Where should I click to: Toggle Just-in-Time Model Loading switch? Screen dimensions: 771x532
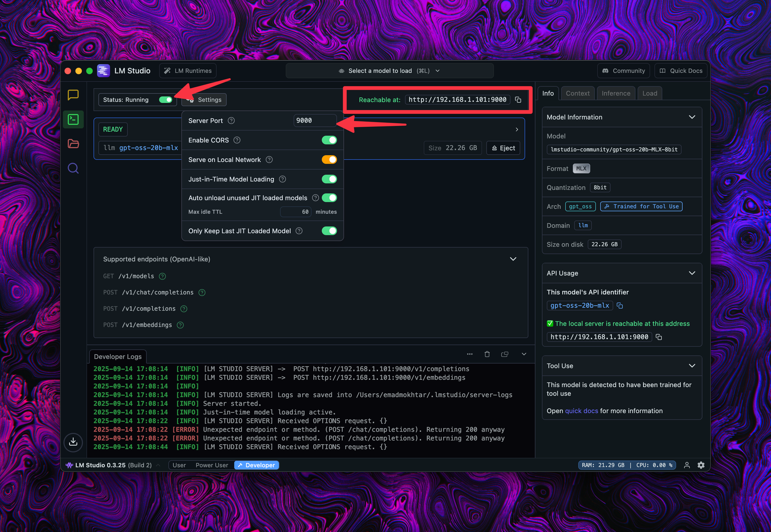(x=329, y=179)
